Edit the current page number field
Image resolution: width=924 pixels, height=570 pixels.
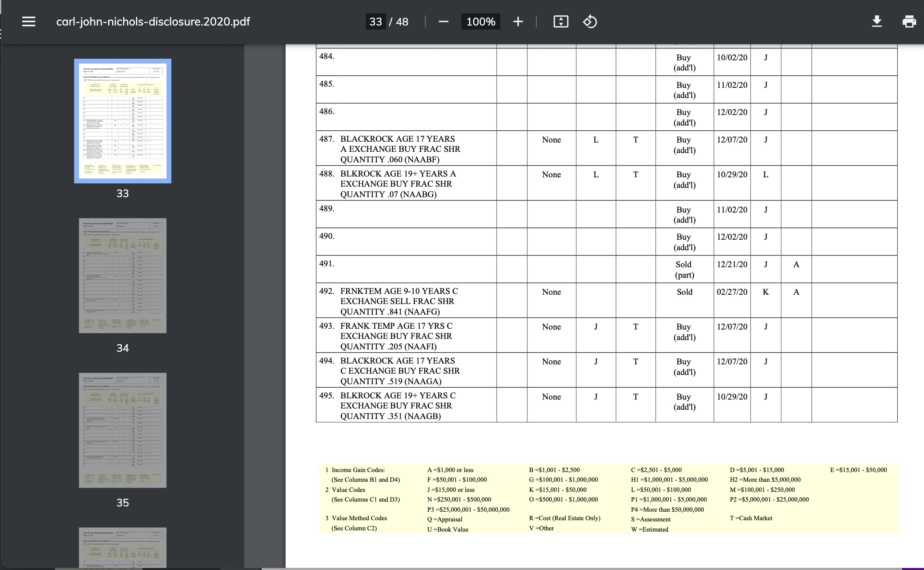(x=376, y=21)
